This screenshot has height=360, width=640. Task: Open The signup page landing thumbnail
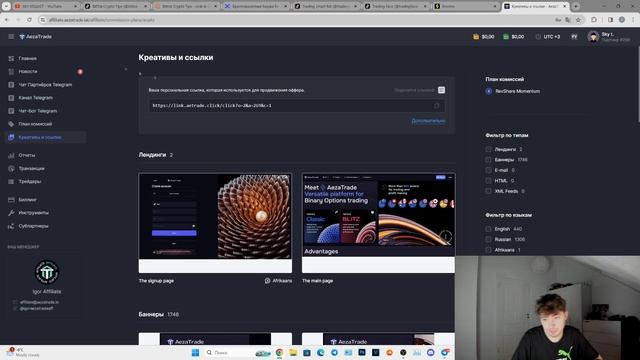(x=215, y=222)
